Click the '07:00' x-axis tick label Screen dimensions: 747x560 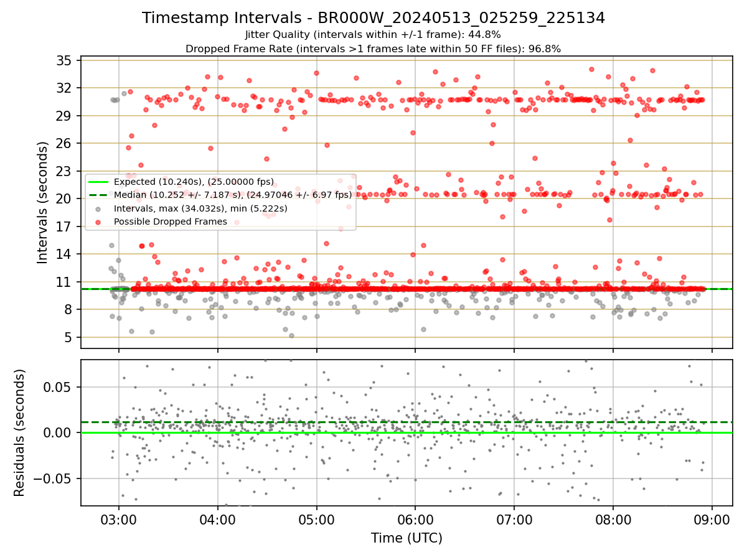coord(514,519)
